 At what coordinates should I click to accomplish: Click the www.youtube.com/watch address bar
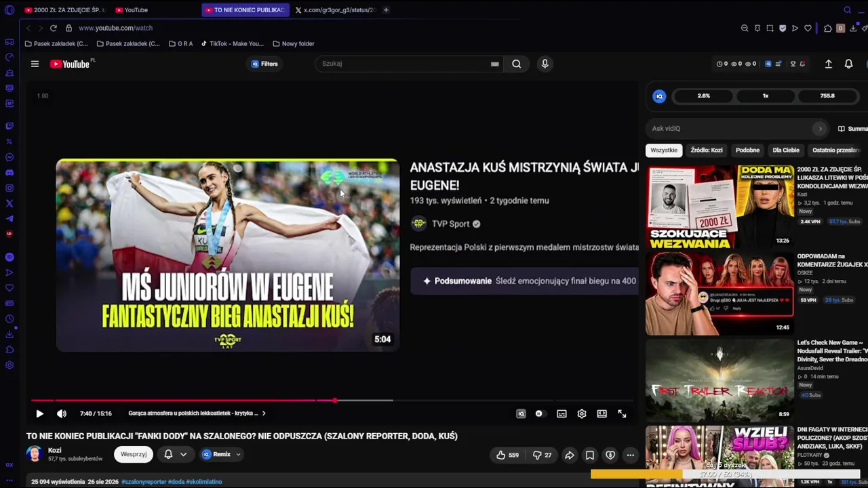tap(115, 28)
